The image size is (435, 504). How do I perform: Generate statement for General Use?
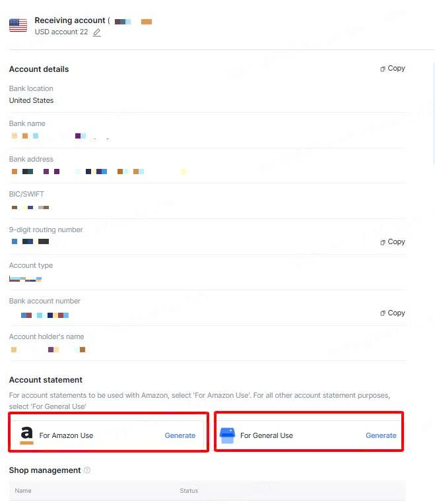click(x=381, y=435)
